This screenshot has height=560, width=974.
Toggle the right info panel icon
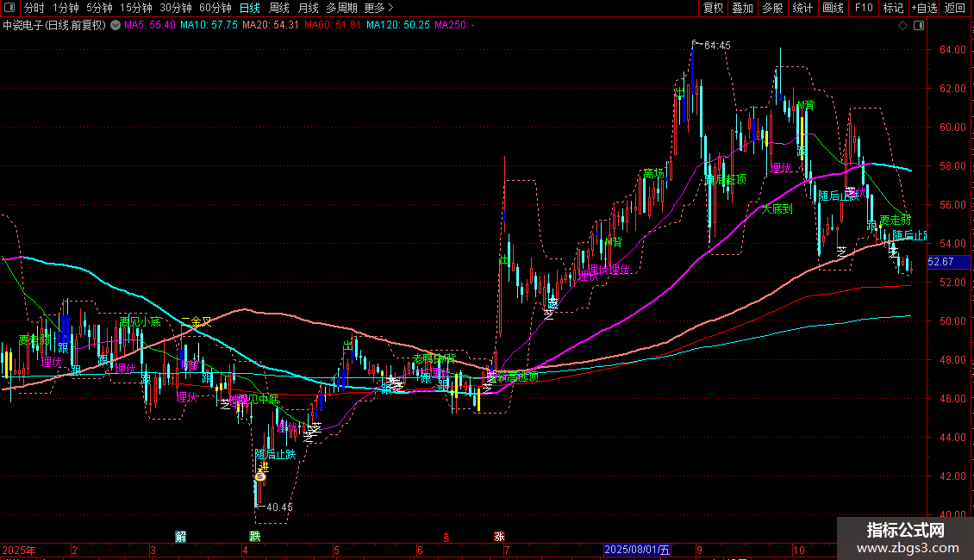click(919, 26)
